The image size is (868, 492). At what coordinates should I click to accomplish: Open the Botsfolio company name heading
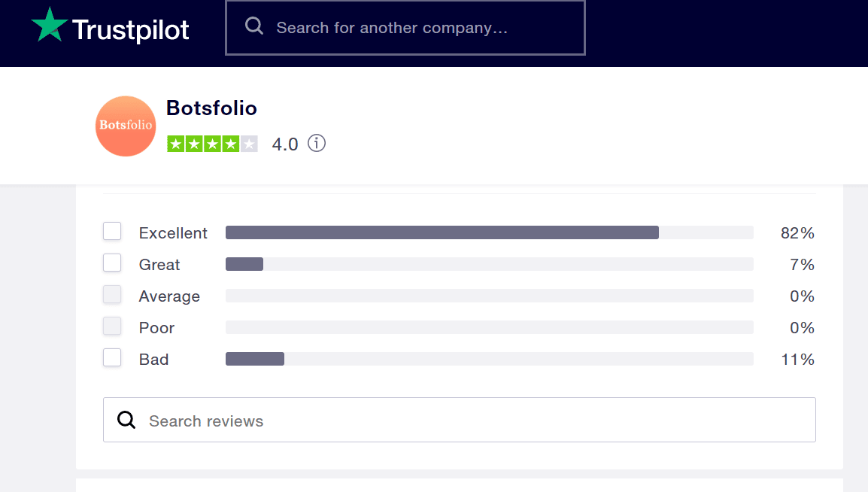(211, 108)
